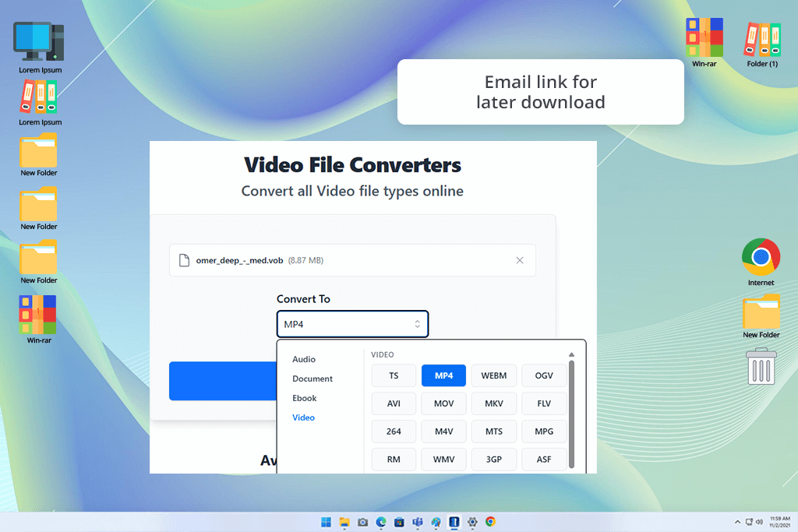Click Convert all Video file types online text

click(x=352, y=192)
